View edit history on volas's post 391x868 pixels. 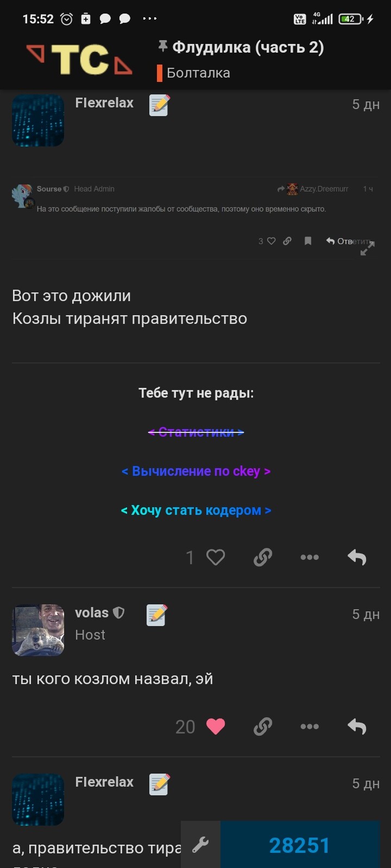coord(156,615)
